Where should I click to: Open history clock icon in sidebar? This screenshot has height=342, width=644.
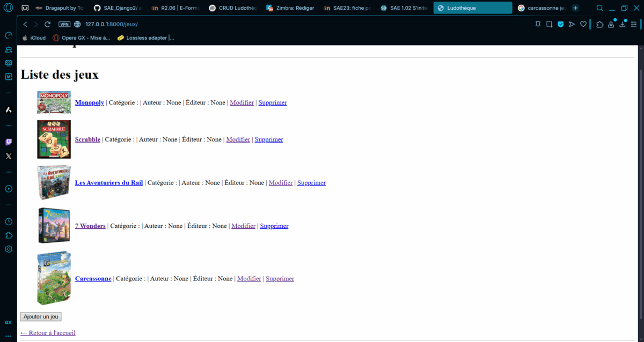9,221
